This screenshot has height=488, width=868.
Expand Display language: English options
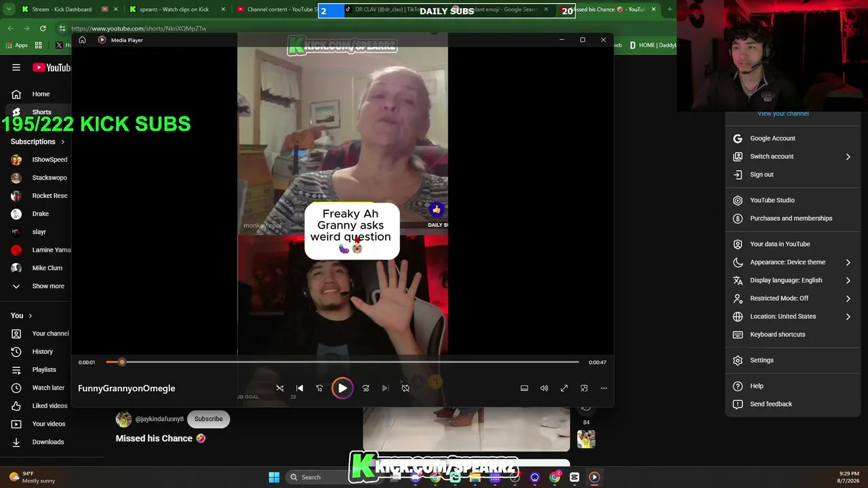coord(793,280)
